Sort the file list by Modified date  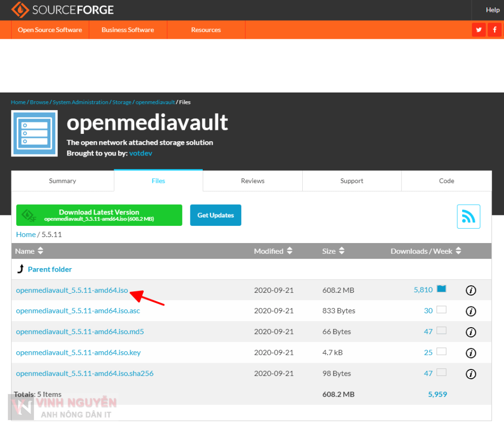click(273, 251)
